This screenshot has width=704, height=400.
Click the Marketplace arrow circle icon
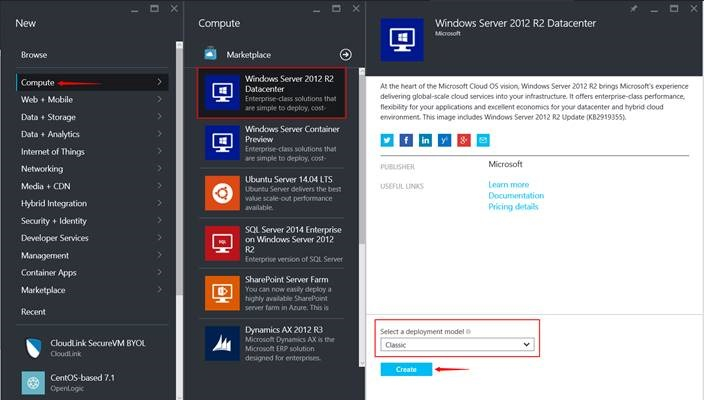(346, 54)
